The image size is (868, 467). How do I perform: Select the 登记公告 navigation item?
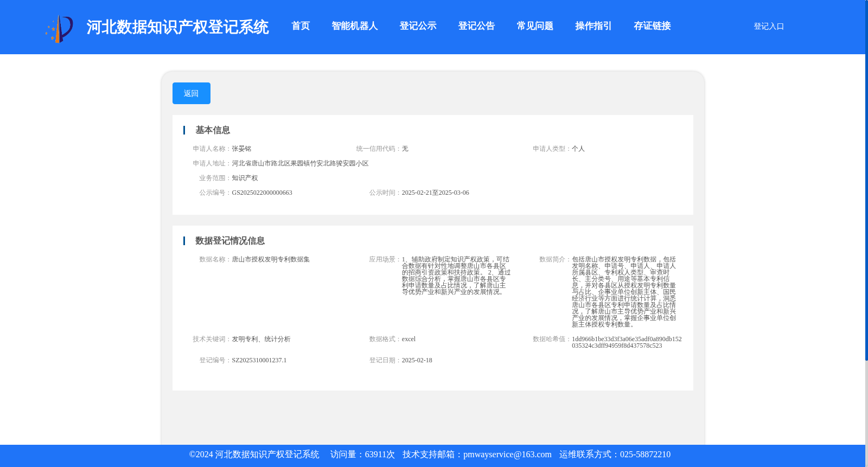click(476, 26)
